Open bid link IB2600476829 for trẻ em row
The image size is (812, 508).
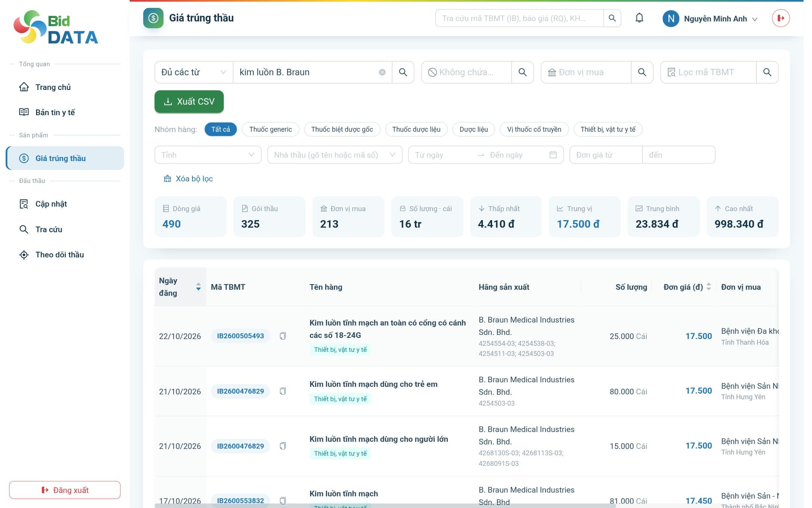[240, 391]
